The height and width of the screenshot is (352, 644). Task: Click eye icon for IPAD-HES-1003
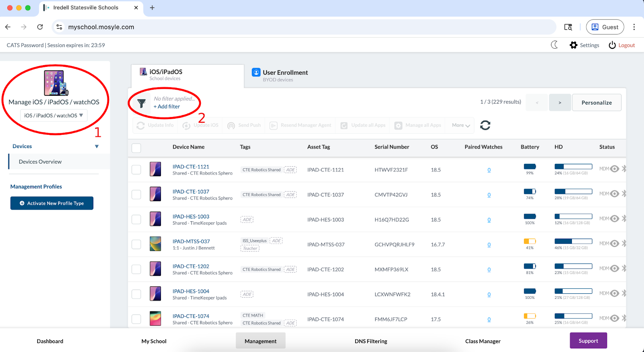(614, 219)
